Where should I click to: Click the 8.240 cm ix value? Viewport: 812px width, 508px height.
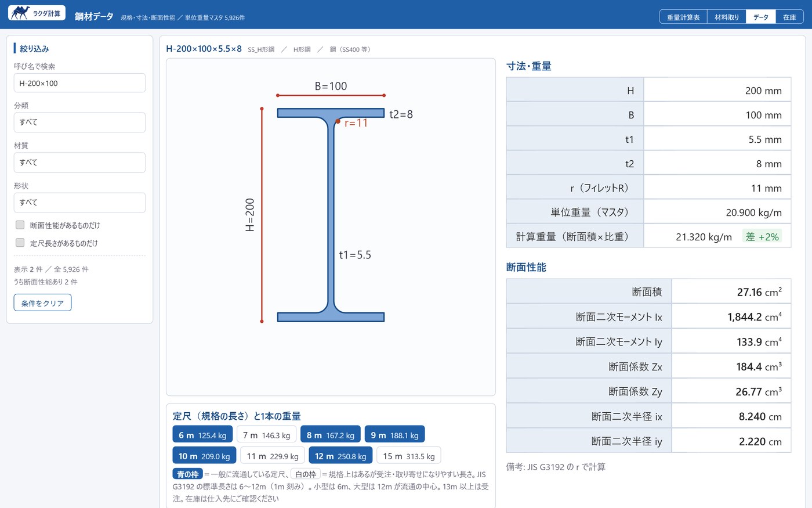(x=760, y=417)
